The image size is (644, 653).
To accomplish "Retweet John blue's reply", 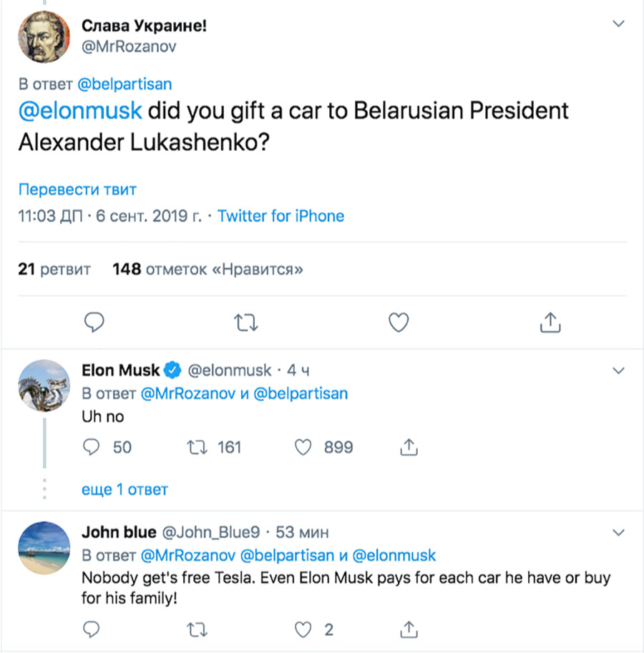I will pos(197,629).
